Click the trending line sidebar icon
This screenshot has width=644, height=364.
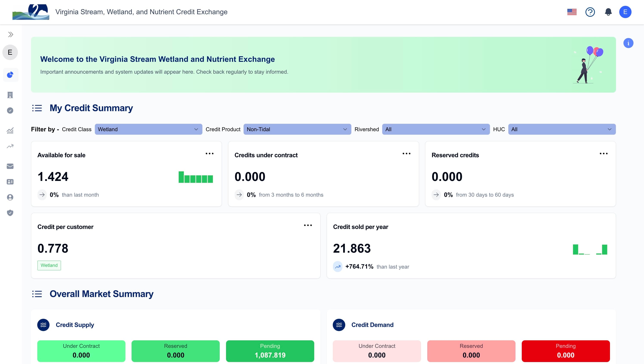click(x=10, y=146)
